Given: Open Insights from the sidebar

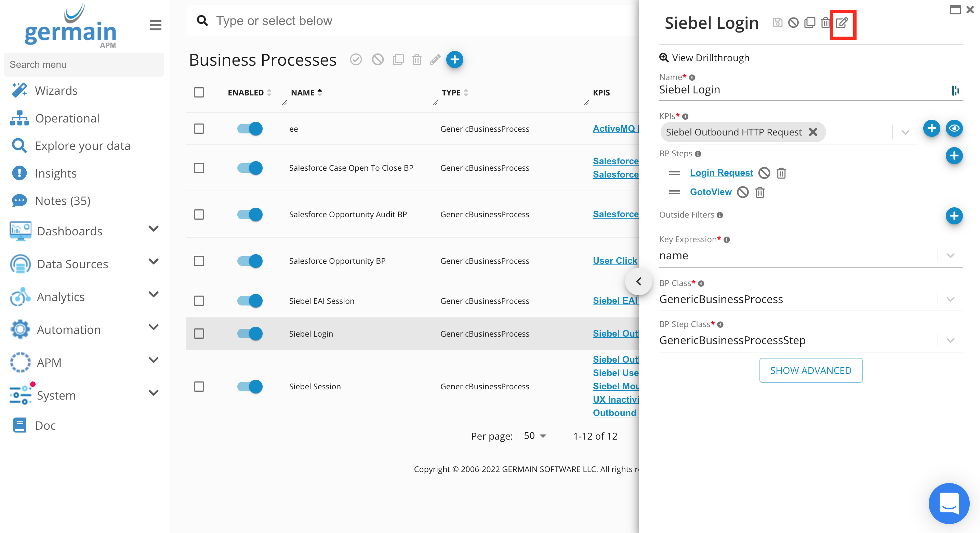Looking at the screenshot, I should [55, 173].
